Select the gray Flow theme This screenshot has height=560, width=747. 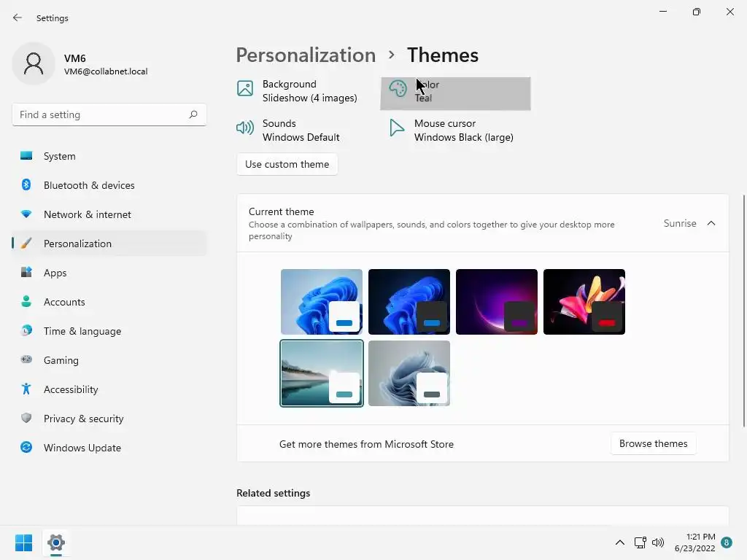coord(409,373)
